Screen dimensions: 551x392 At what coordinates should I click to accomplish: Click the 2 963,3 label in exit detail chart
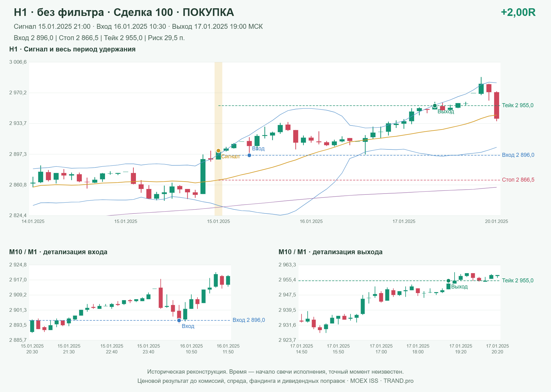(x=287, y=265)
